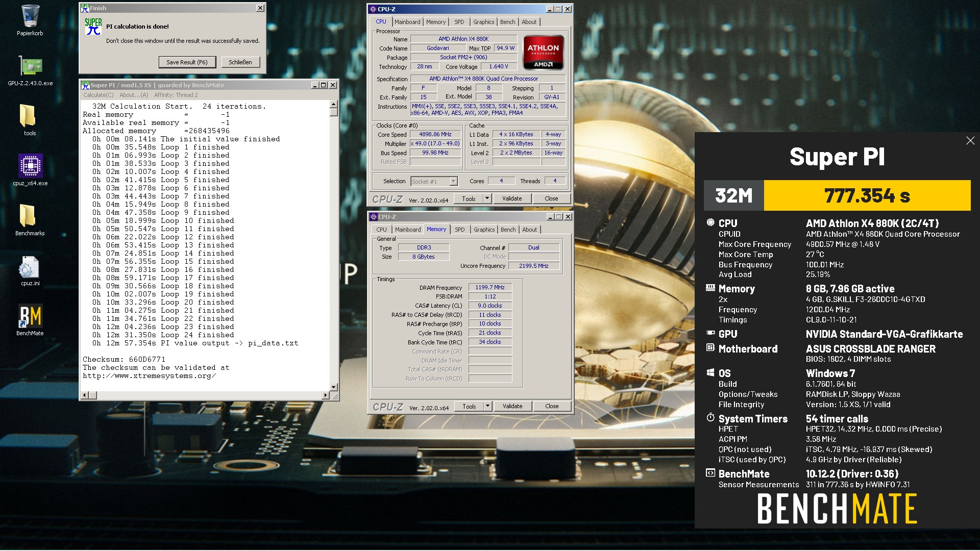The image size is (980, 551).
Task: Click the upper CPU-Z window title icon
Action: tap(373, 9)
